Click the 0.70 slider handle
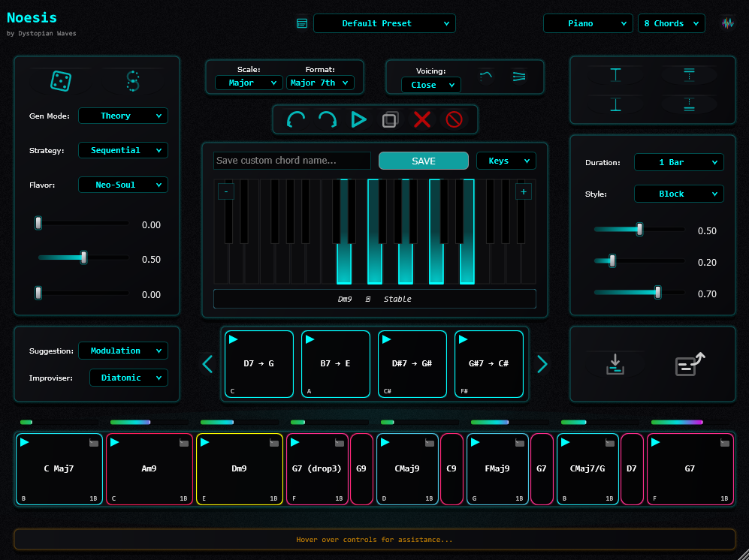 pyautogui.click(x=658, y=293)
